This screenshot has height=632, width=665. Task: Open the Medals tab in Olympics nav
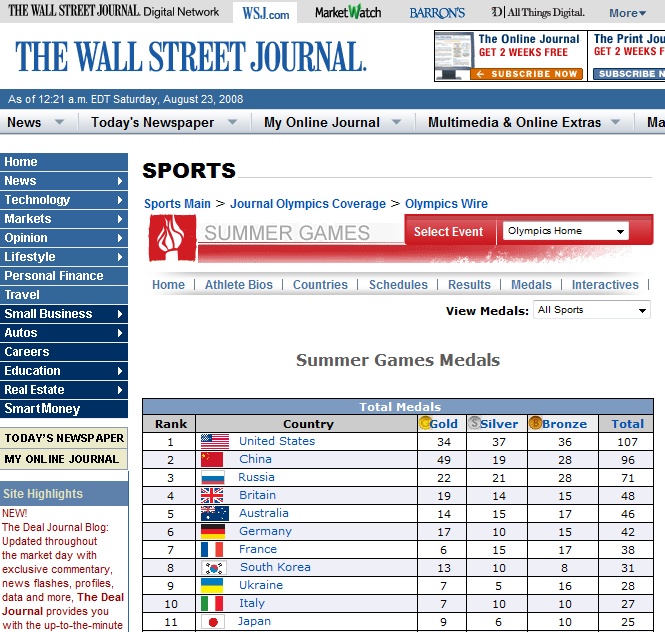point(531,285)
